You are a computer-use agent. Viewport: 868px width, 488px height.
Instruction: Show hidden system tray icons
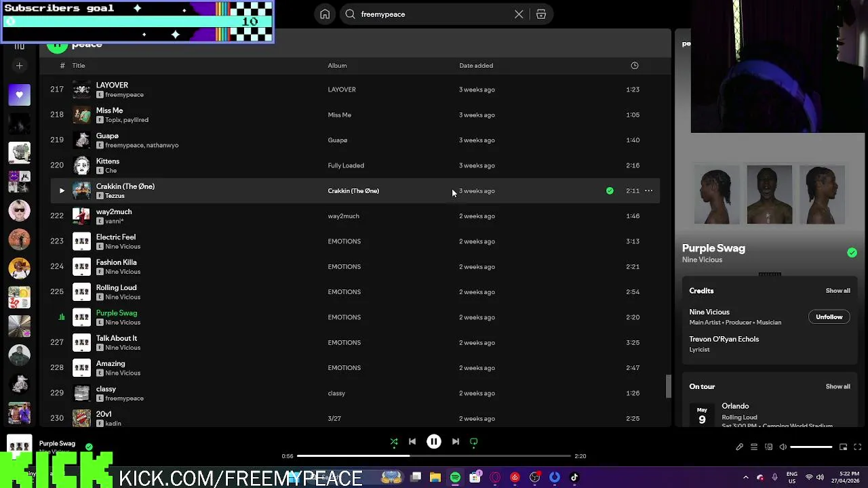tap(745, 477)
